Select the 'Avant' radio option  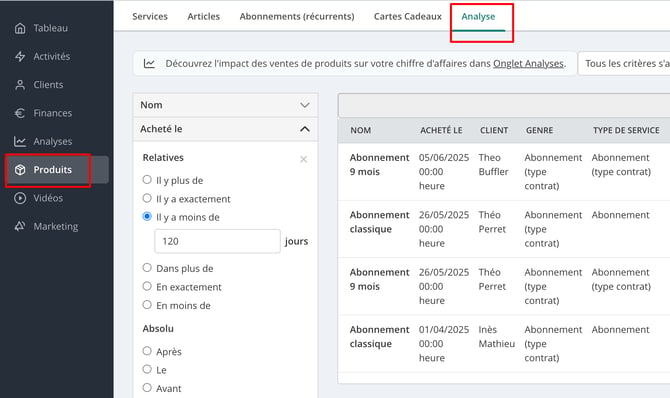tap(147, 387)
